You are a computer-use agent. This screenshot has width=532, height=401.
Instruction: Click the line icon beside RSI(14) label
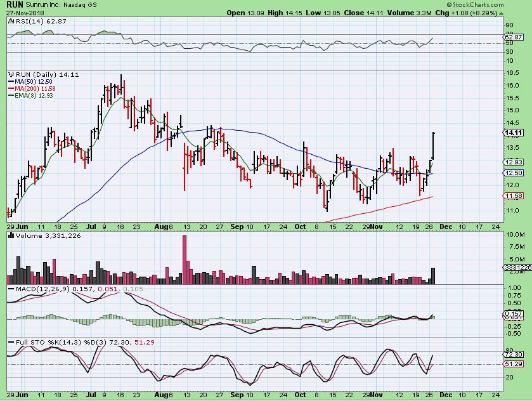(x=11, y=21)
